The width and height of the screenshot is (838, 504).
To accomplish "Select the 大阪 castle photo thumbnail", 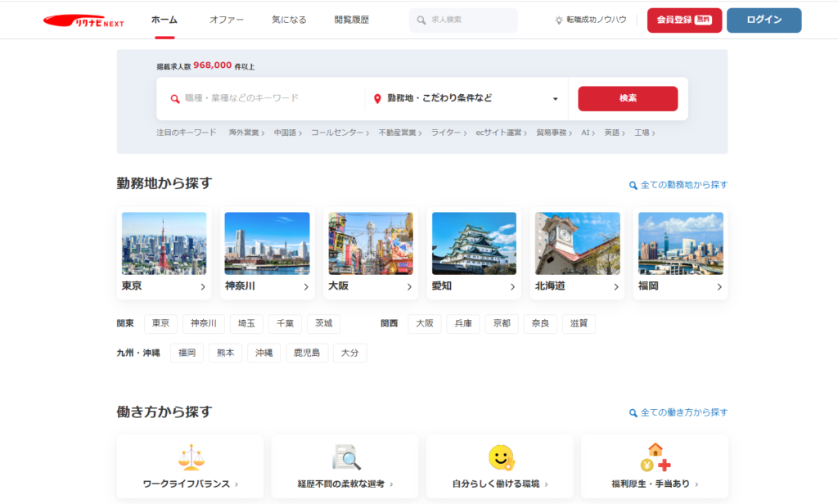I will pyautogui.click(x=371, y=243).
